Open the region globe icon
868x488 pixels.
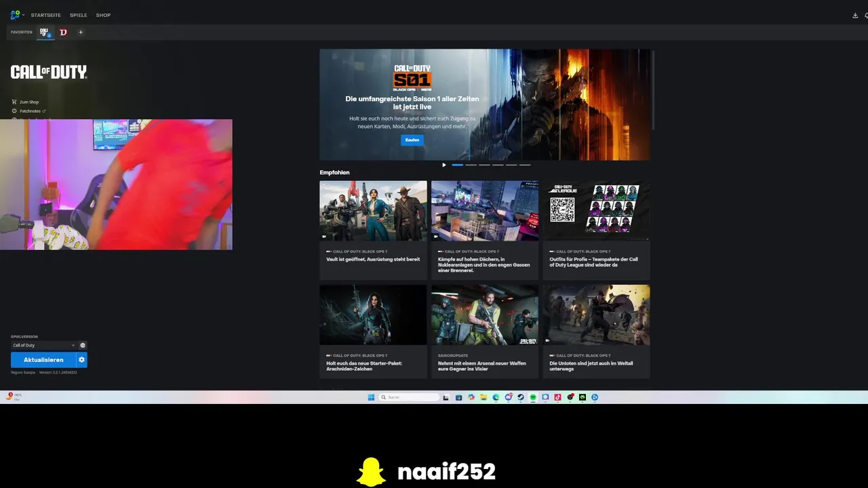pos(83,345)
